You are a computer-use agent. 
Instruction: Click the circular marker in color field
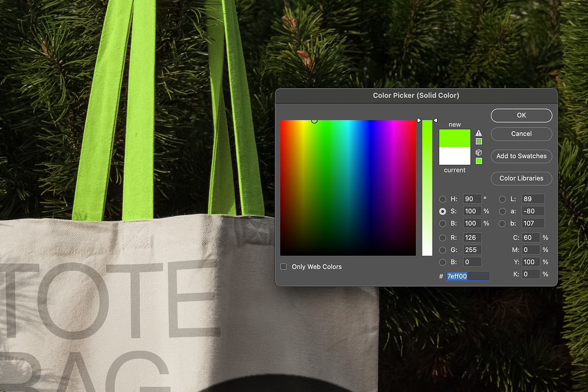(314, 120)
